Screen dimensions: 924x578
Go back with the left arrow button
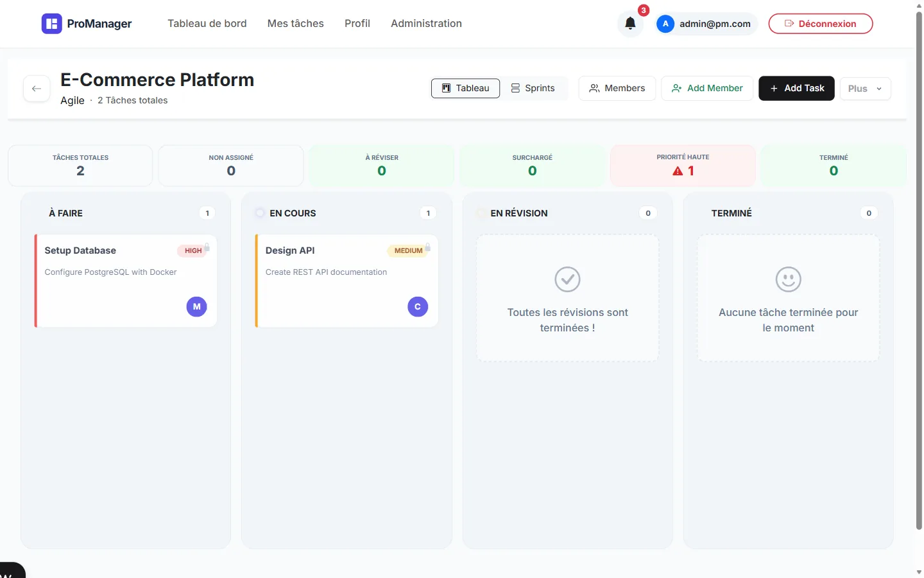click(37, 89)
